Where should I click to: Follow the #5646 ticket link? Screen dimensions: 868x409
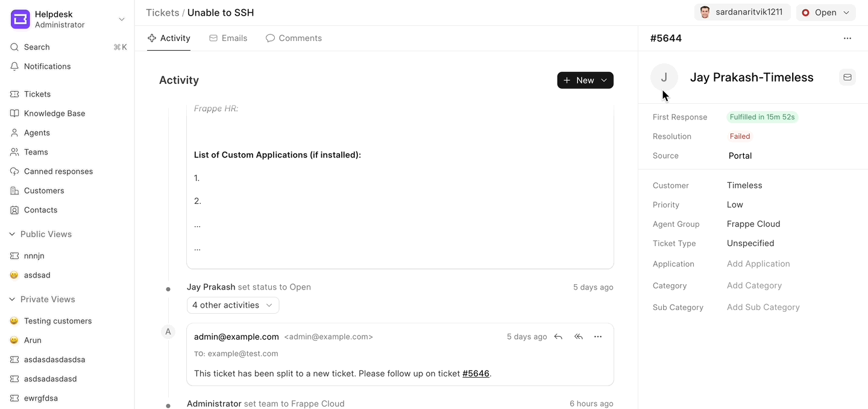(476, 373)
